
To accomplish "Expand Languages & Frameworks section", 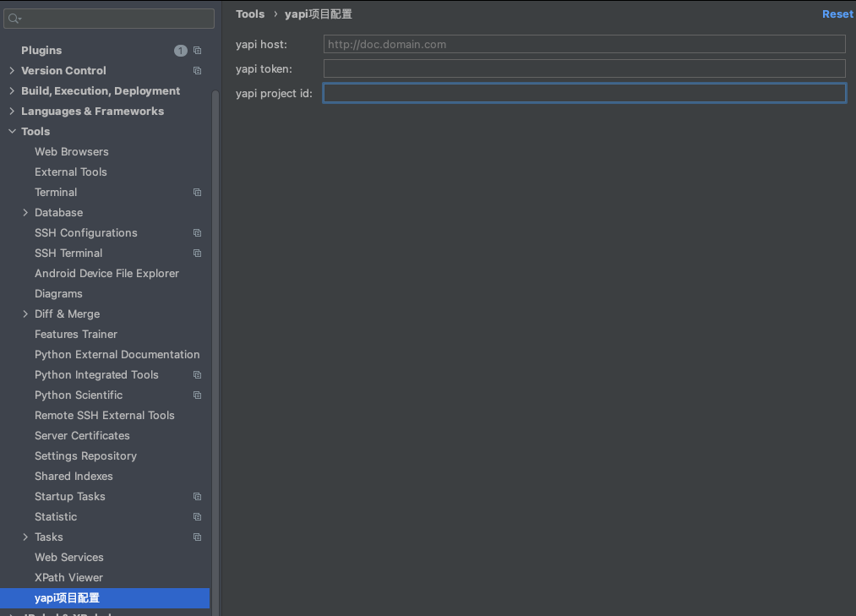I will (12, 111).
